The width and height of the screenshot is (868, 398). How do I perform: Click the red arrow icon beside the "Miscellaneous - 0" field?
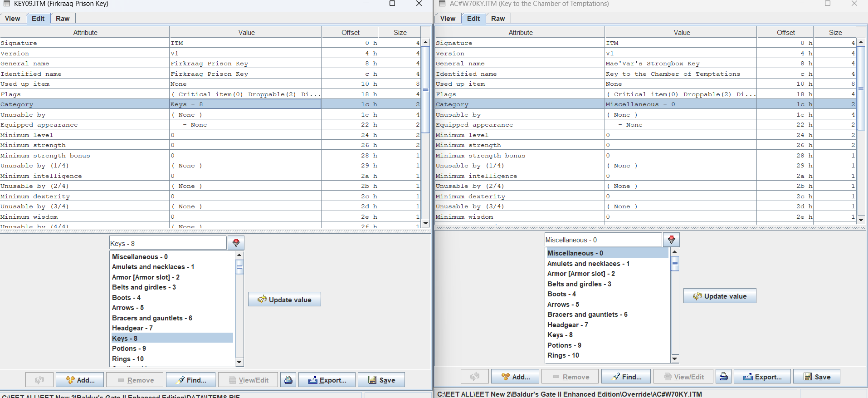click(671, 240)
